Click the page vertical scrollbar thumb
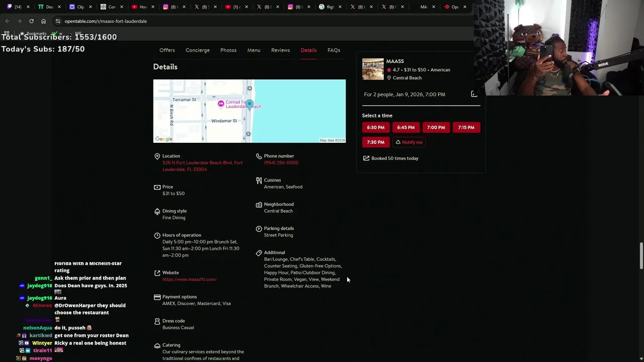Image resolution: width=644 pixels, height=362 pixels. point(641,256)
